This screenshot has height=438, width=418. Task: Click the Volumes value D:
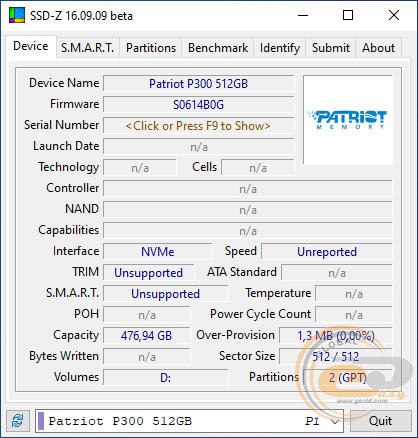[166, 378]
